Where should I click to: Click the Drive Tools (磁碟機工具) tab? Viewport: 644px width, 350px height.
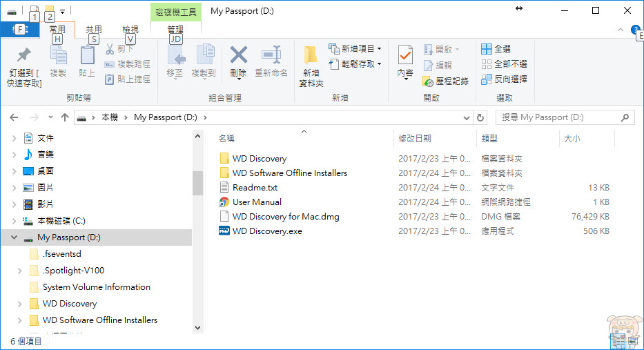click(x=176, y=12)
